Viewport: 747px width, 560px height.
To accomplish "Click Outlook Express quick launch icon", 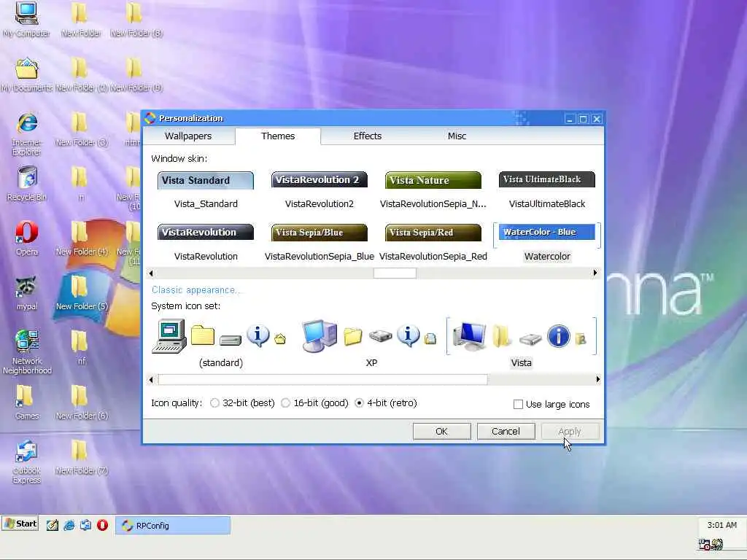I will point(86,525).
